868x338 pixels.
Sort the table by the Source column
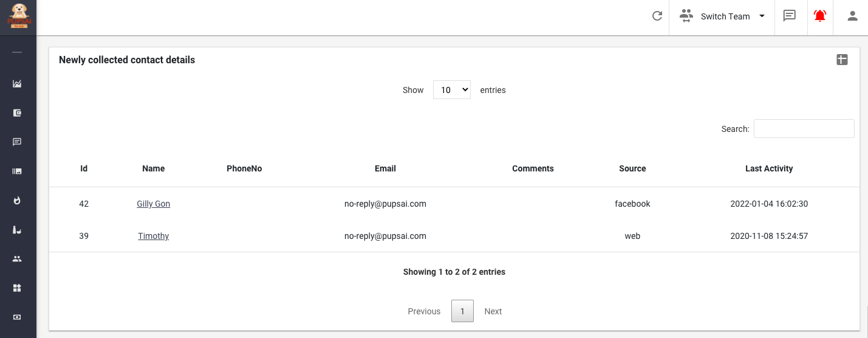click(632, 168)
